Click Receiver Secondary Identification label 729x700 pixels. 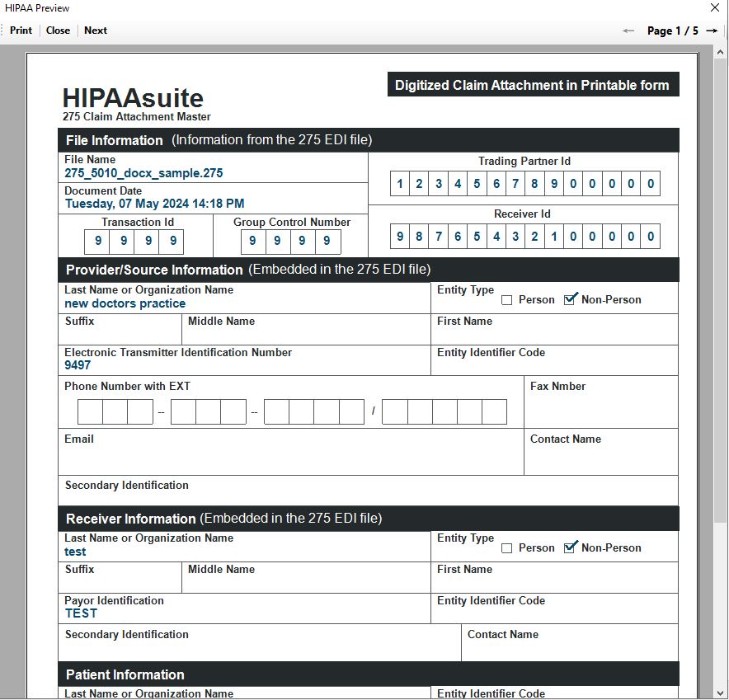pyautogui.click(x=127, y=635)
